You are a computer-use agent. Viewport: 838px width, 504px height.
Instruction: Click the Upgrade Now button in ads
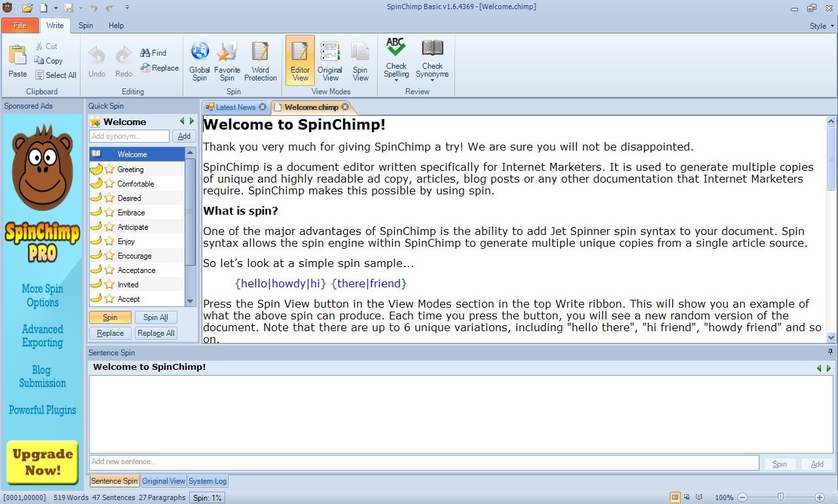(x=43, y=463)
